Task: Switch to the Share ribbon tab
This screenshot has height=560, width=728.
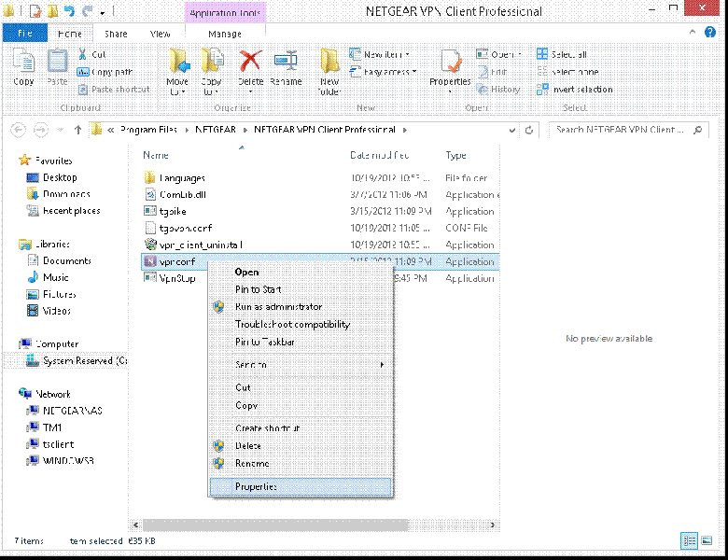Action: 116,34
